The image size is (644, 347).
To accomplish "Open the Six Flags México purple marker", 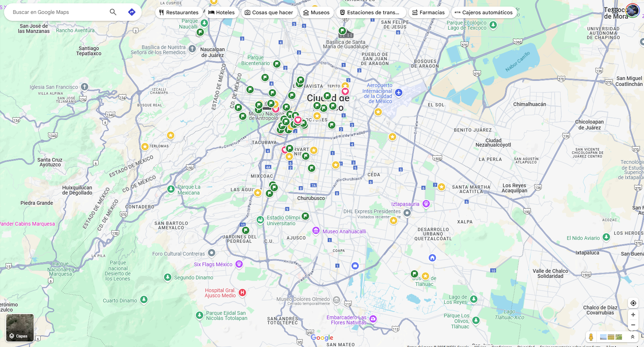I will [x=239, y=264].
